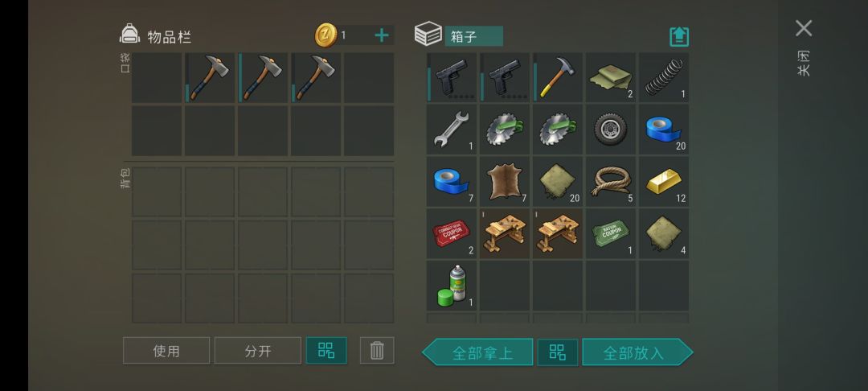Select the gold bar stack in the chest

tap(664, 181)
